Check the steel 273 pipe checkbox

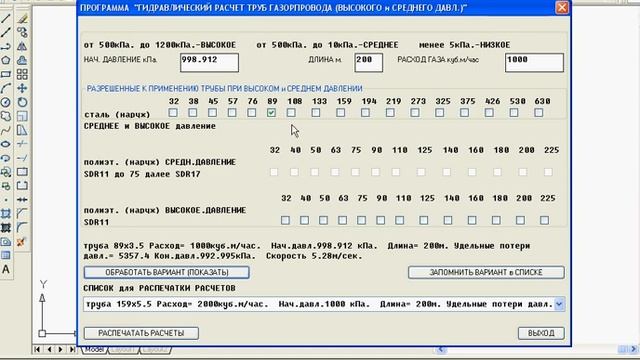[x=415, y=112]
